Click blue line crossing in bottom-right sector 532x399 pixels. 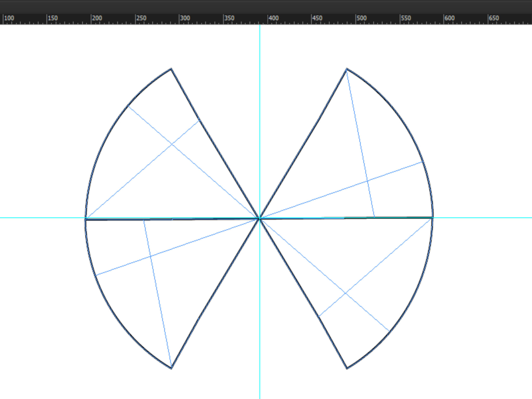[x=345, y=293]
